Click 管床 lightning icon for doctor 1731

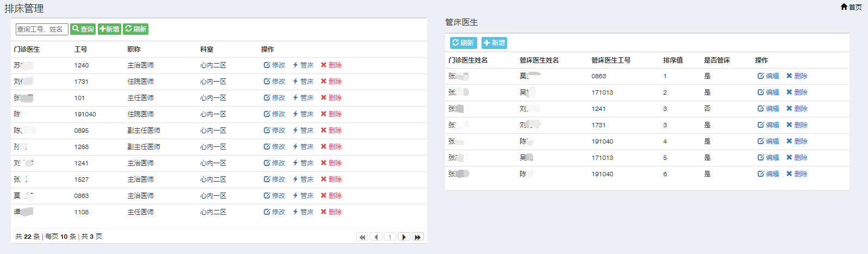(303, 82)
